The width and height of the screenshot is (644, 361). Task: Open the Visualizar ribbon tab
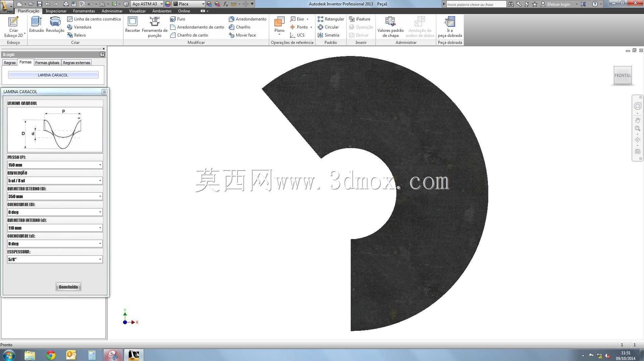click(x=137, y=11)
